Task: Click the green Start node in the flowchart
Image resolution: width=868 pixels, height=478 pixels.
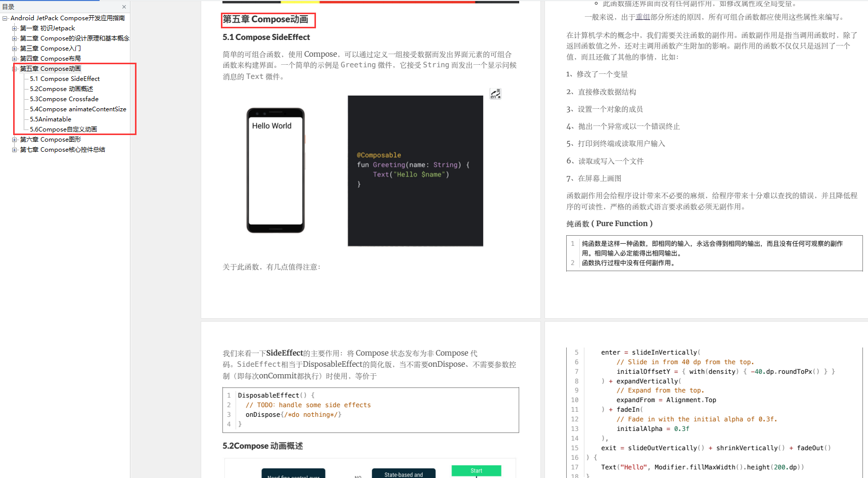Action: pyautogui.click(x=476, y=470)
